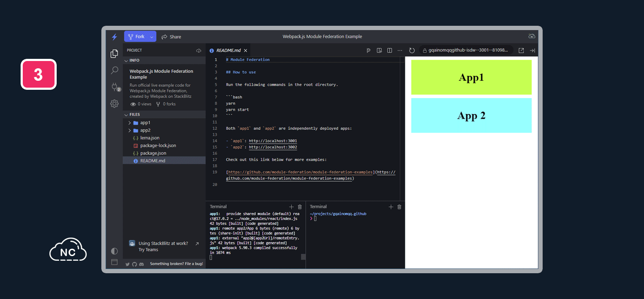The width and height of the screenshot is (644, 299).
Task: Click the fork icon beside 0 forks
Action: coord(158,104)
